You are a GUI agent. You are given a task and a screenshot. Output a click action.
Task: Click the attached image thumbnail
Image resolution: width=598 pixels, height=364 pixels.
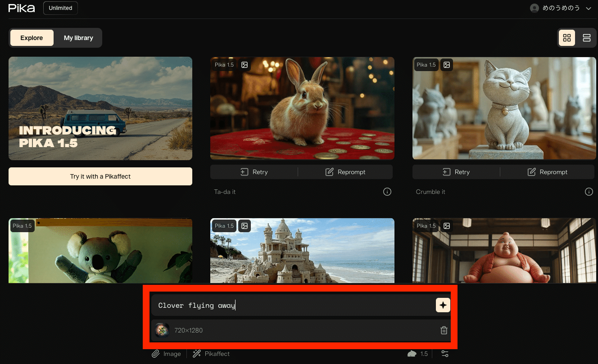click(162, 330)
